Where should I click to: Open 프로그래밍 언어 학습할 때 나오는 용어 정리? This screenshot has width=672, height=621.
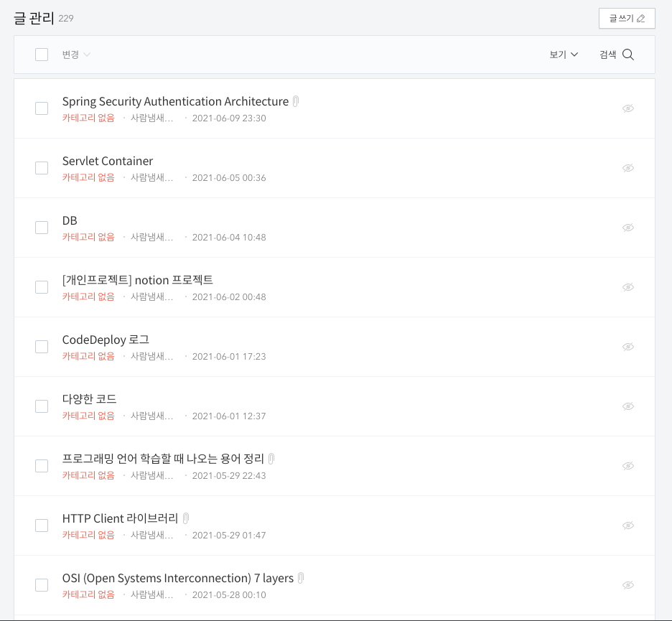point(163,459)
